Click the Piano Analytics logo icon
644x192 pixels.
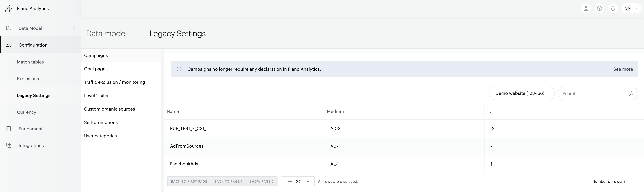click(9, 8)
